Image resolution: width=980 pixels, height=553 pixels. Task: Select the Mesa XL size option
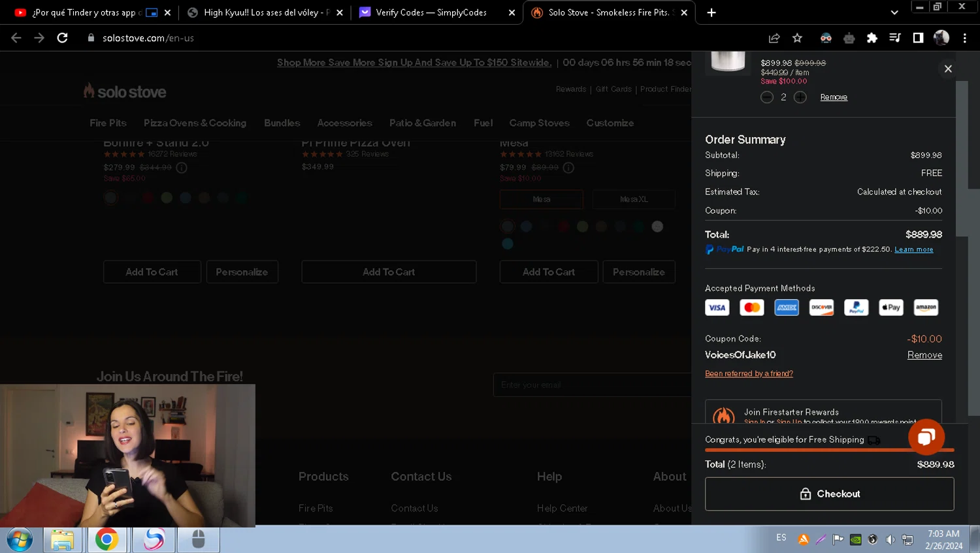point(634,199)
